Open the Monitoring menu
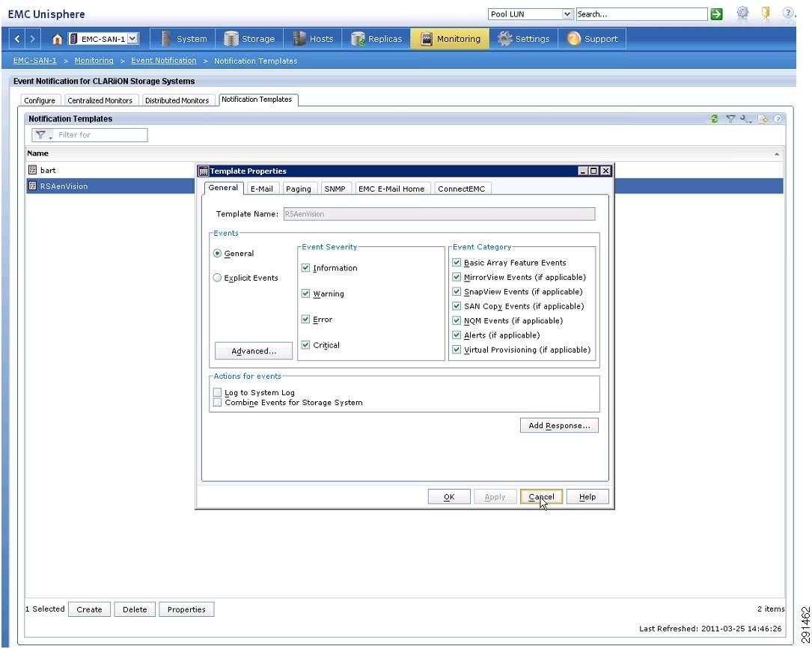The image size is (812, 649). (x=450, y=39)
